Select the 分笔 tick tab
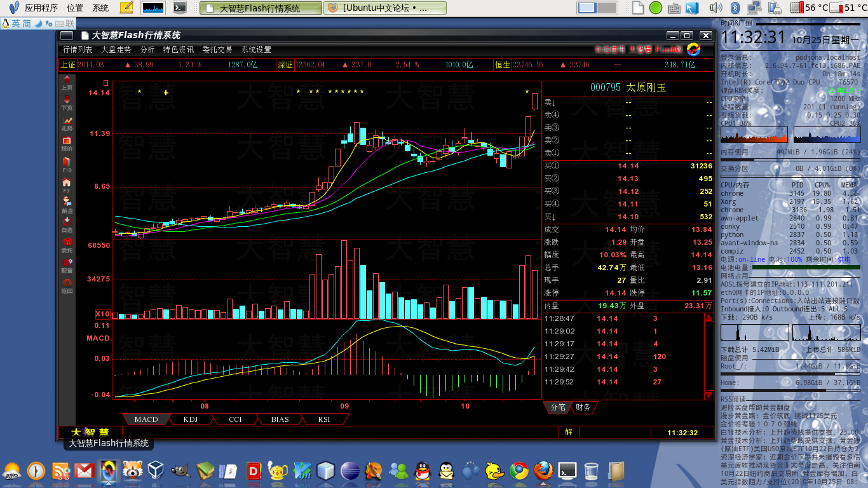The image size is (868, 488). pos(557,407)
